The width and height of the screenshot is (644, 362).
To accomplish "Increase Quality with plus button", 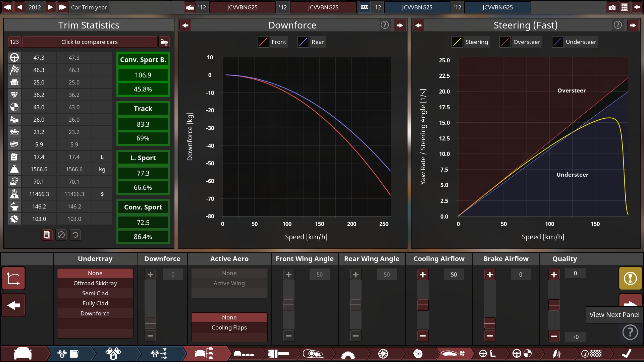I will tap(554, 275).
